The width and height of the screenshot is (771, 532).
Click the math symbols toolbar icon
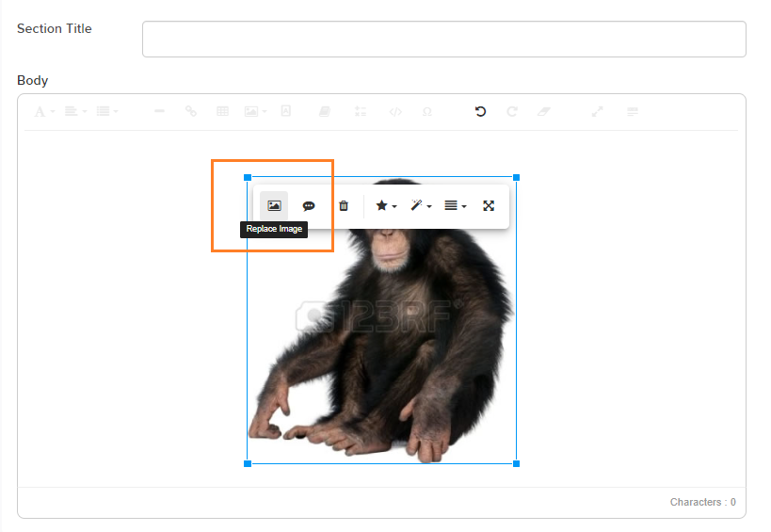click(x=361, y=112)
